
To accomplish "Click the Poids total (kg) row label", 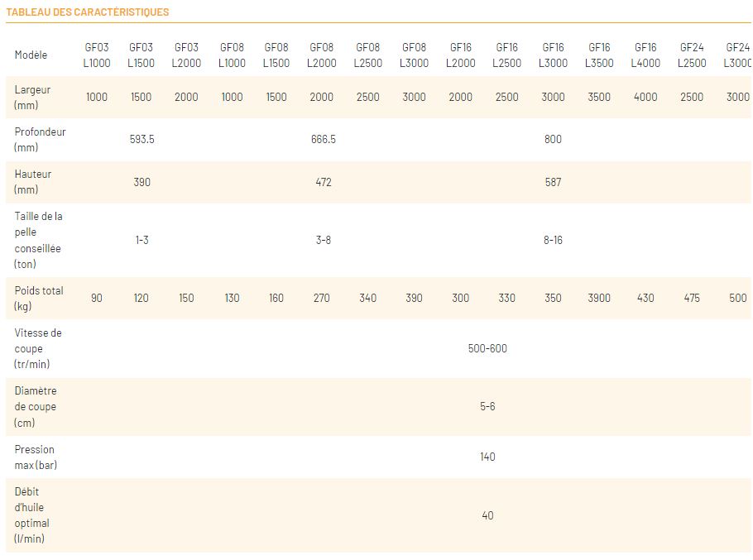I will tap(39, 299).
